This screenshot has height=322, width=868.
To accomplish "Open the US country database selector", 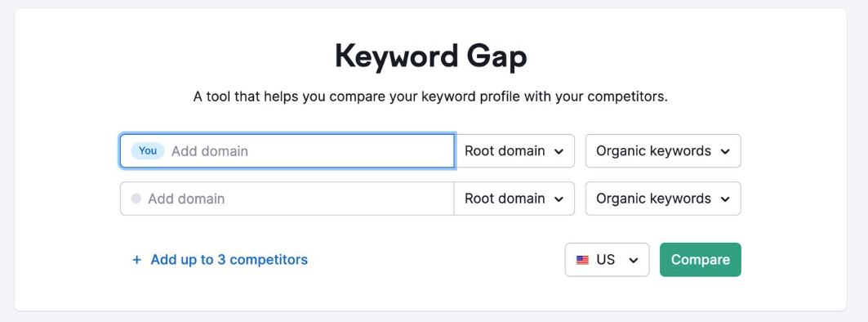I will point(608,259).
